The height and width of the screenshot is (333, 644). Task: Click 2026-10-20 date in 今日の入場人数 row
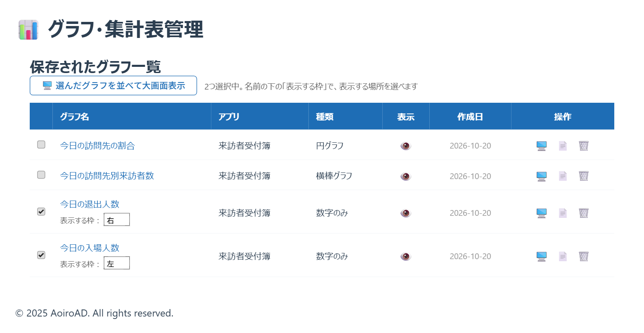point(470,256)
